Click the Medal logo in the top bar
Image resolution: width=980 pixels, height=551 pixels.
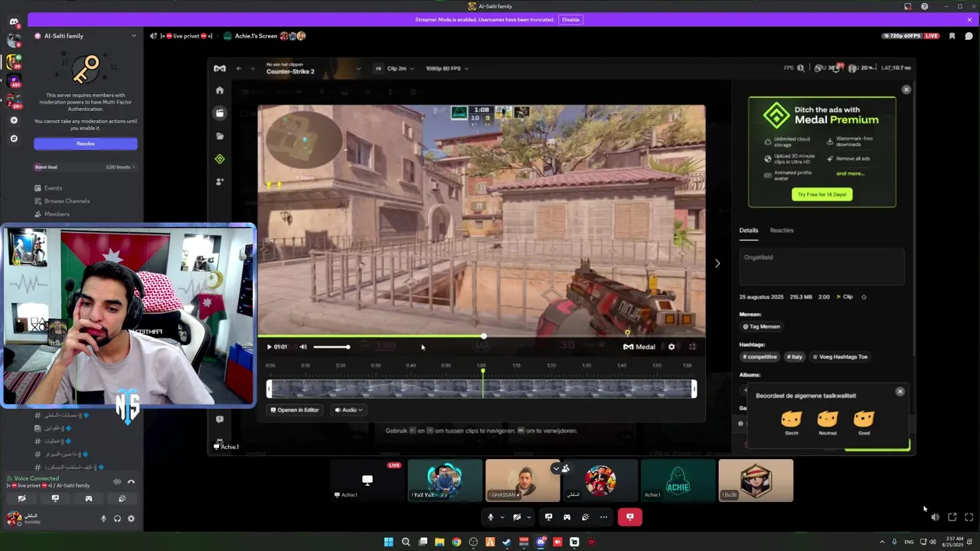click(220, 68)
